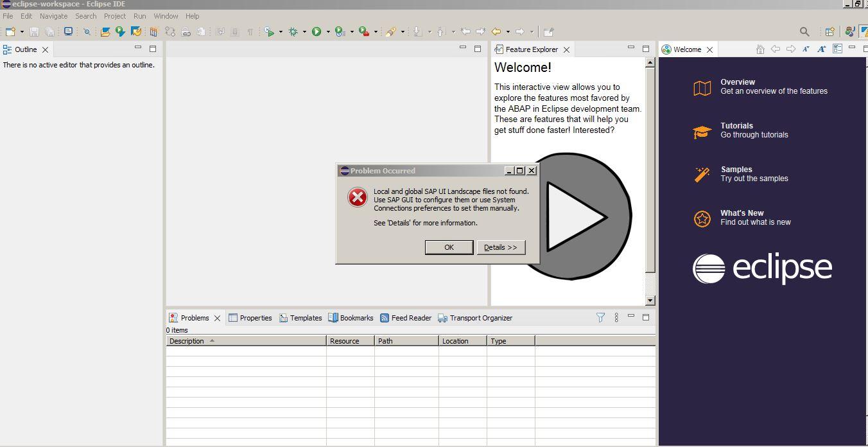Sort by the Location column header
The height and width of the screenshot is (447, 868).
point(463,341)
